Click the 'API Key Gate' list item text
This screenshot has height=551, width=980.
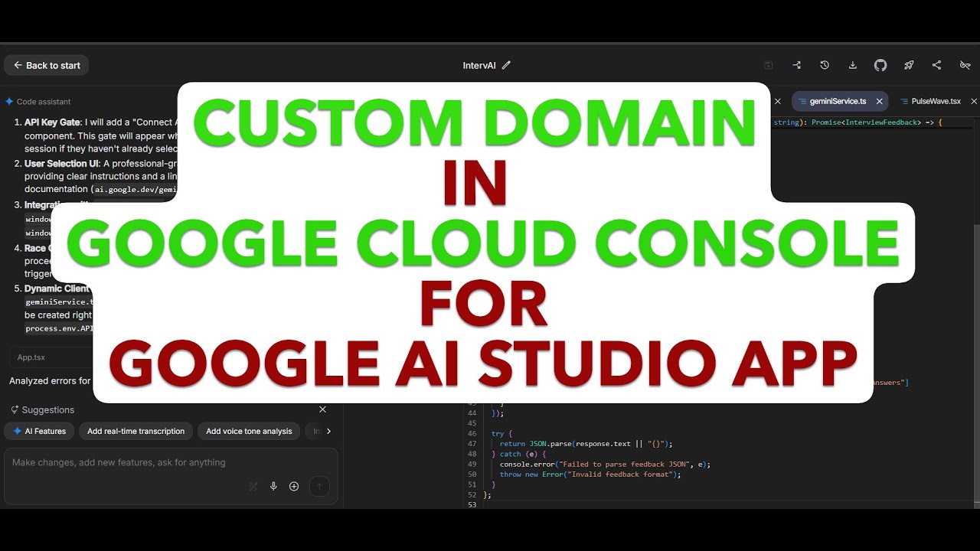pos(54,122)
